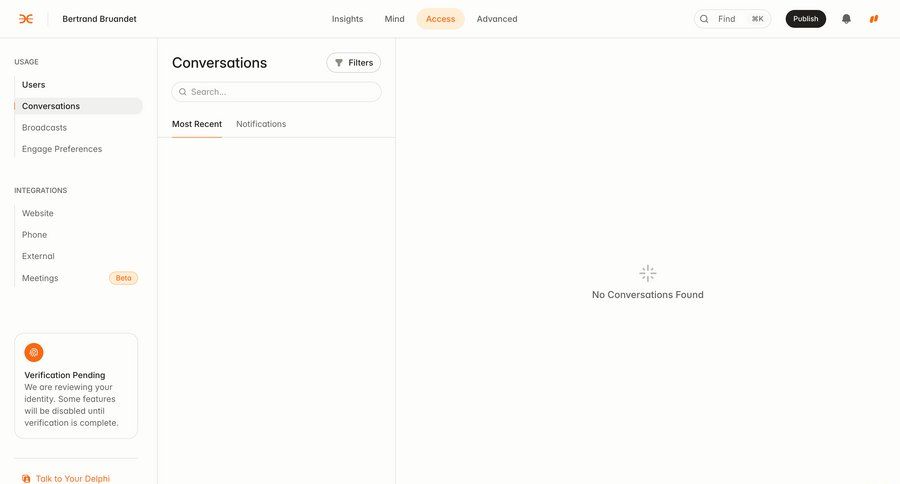Click the Publish button
The width and height of the screenshot is (900, 484).
pos(806,19)
